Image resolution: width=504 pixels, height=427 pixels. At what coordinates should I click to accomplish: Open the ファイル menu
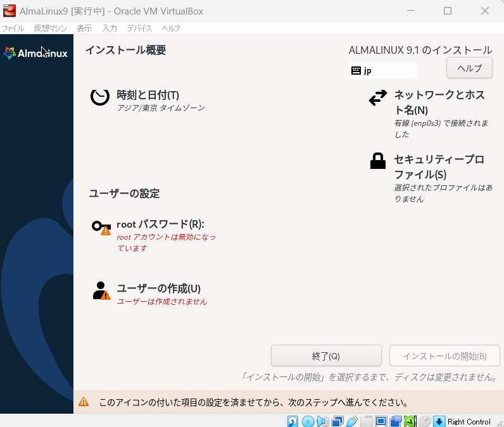[x=13, y=28]
